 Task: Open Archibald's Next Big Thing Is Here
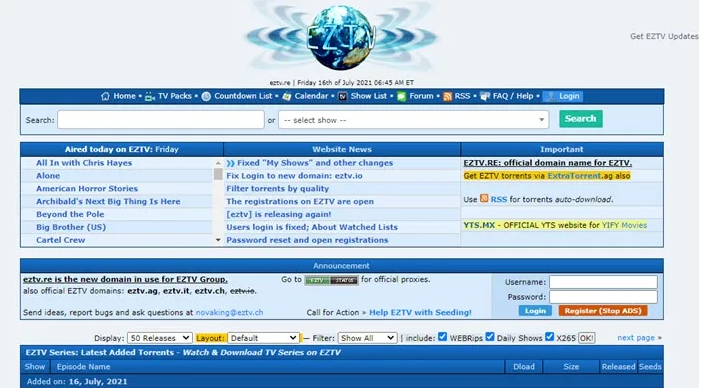pyautogui.click(x=108, y=202)
